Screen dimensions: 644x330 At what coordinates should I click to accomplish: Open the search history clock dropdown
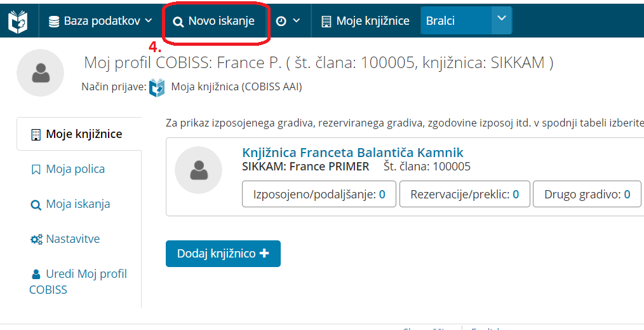pos(288,21)
